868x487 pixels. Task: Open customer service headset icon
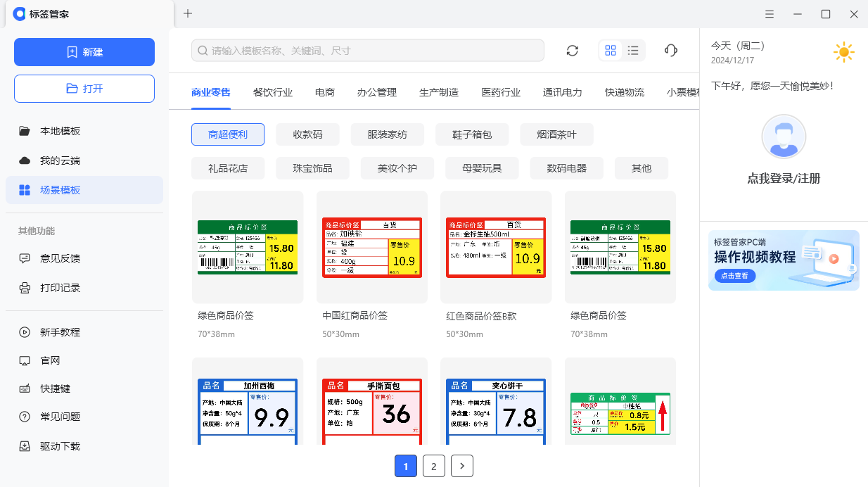(671, 51)
